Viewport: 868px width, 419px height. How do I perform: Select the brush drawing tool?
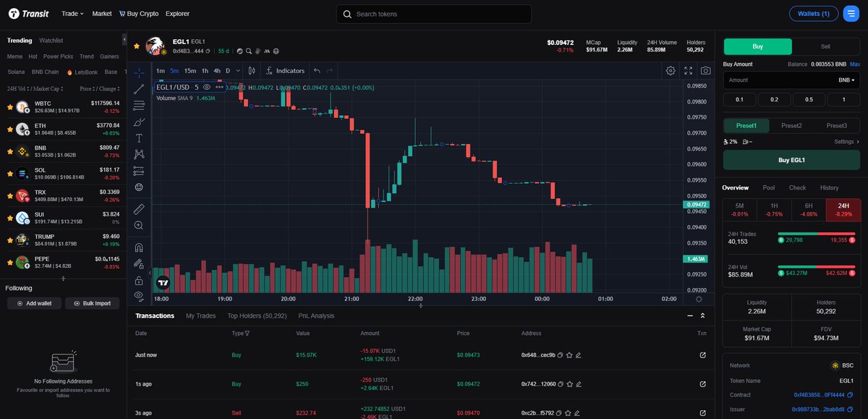(139, 122)
